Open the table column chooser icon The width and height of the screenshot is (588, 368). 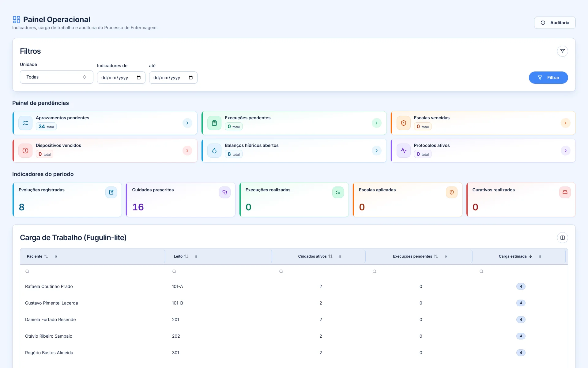tap(562, 238)
